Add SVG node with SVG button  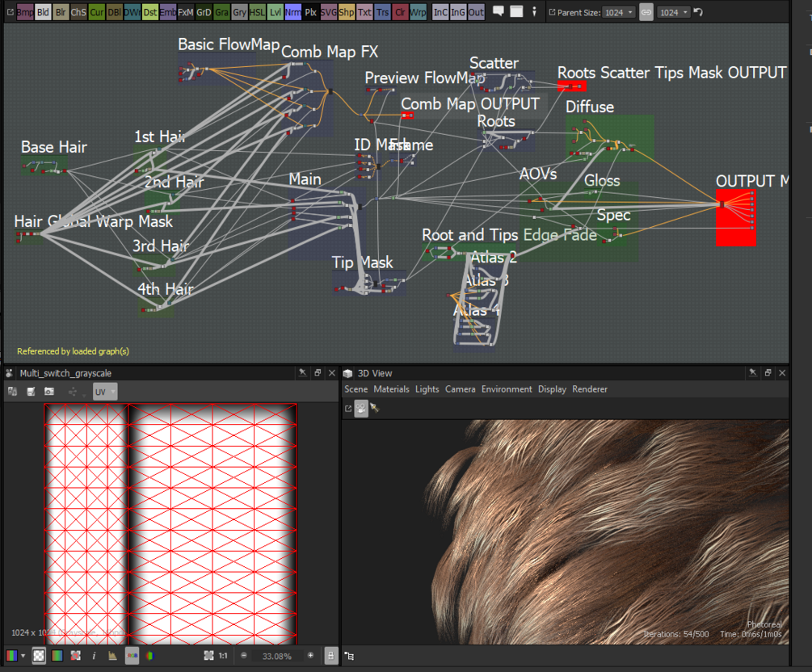pos(328,12)
